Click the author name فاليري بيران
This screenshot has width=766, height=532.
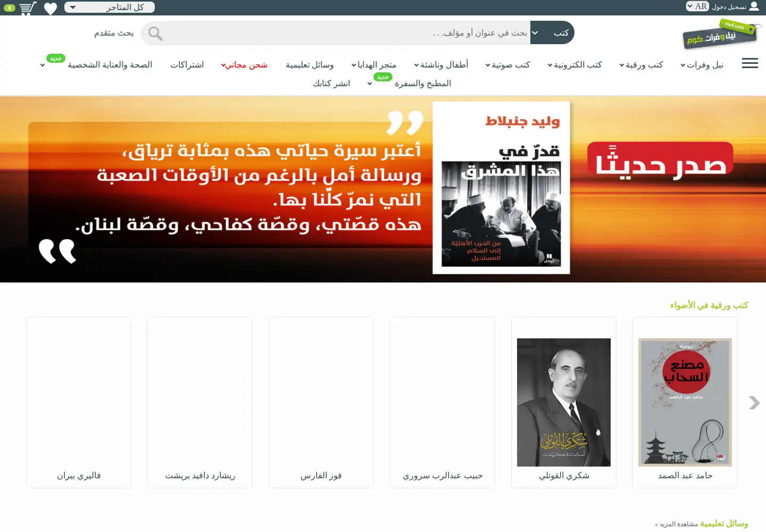point(79,476)
